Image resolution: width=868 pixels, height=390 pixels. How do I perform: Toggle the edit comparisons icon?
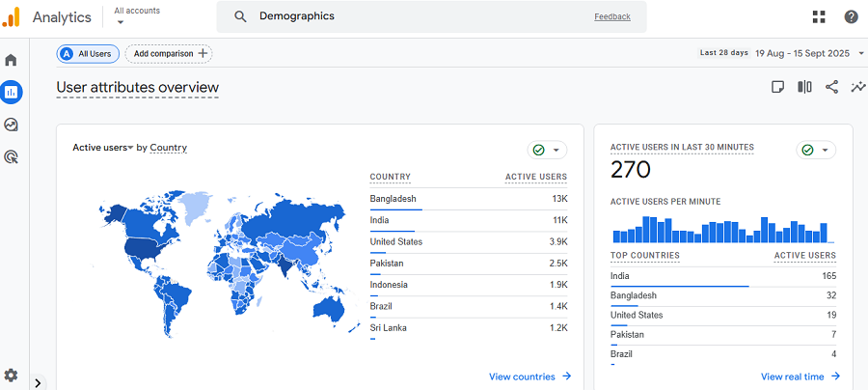point(804,88)
